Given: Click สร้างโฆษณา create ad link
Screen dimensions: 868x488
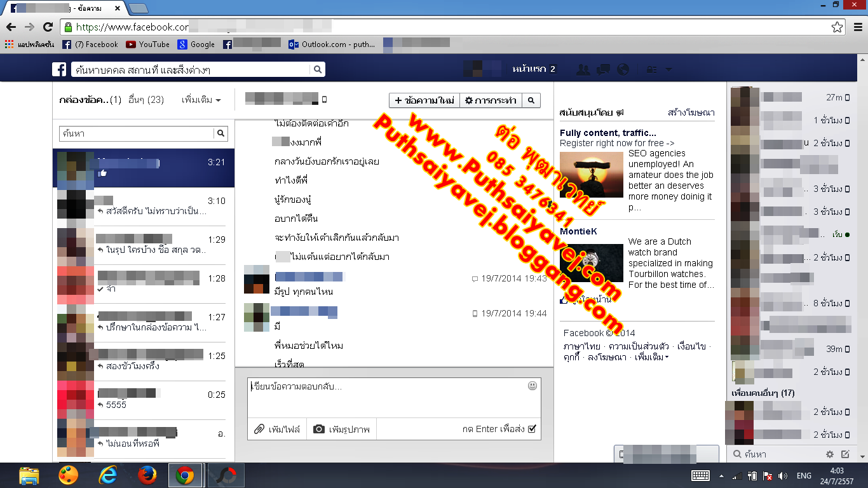Looking at the screenshot, I should 691,112.
